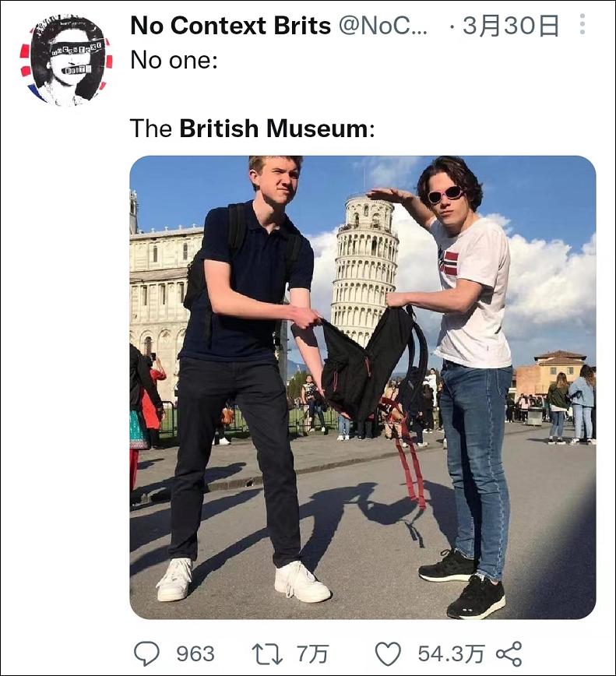This screenshot has width=616, height=676.
Task: Open the tweet's three-dot more options menu
Action: [582, 25]
